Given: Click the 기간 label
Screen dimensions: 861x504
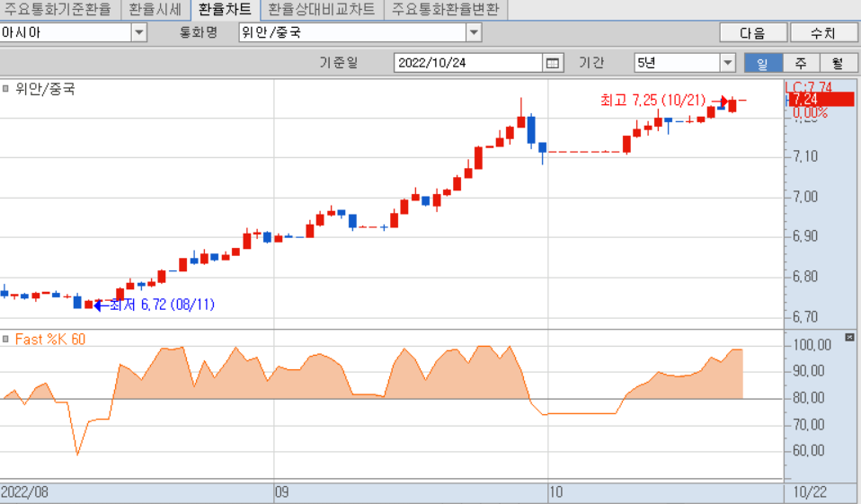Looking at the screenshot, I should pos(591,63).
